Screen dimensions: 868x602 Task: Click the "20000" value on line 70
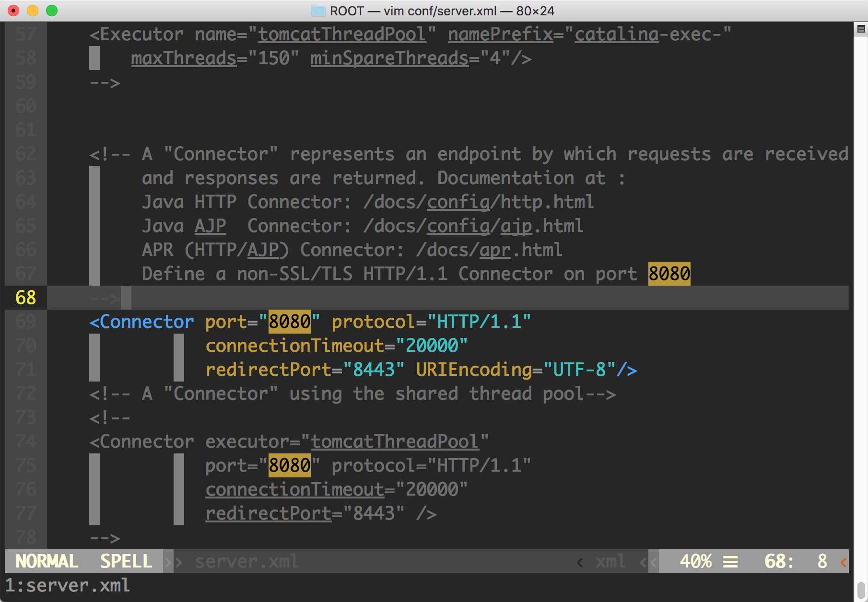click(x=432, y=346)
